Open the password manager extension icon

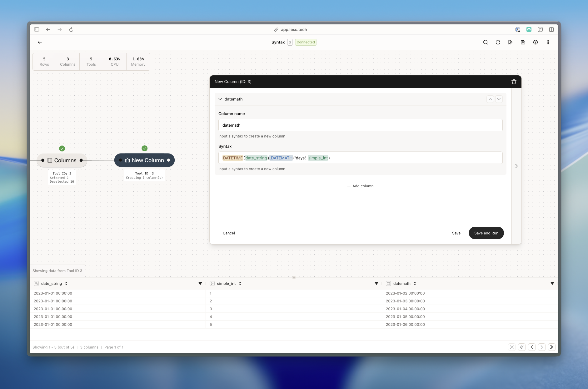(518, 29)
